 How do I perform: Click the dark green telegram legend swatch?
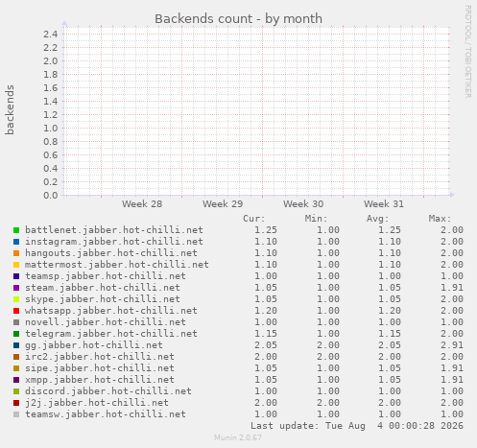pyautogui.click(x=16, y=334)
